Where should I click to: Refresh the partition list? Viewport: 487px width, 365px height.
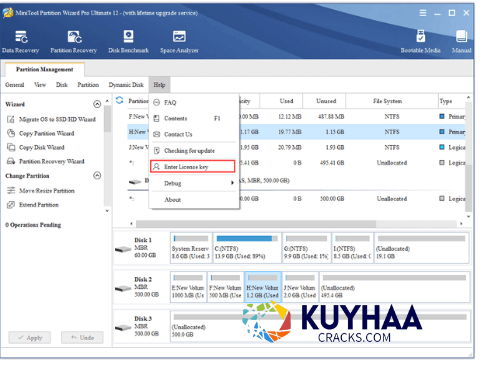tap(119, 100)
